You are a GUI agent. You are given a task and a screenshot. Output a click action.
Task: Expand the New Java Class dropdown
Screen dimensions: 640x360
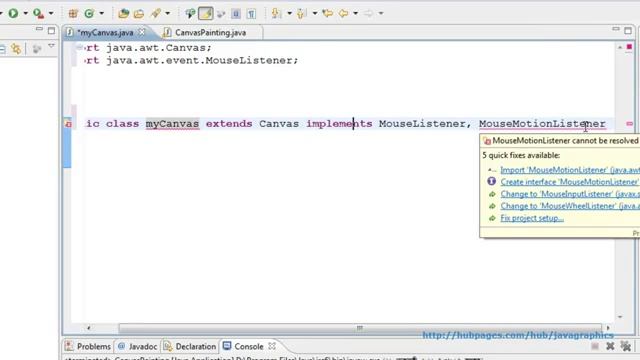[x=102, y=13]
